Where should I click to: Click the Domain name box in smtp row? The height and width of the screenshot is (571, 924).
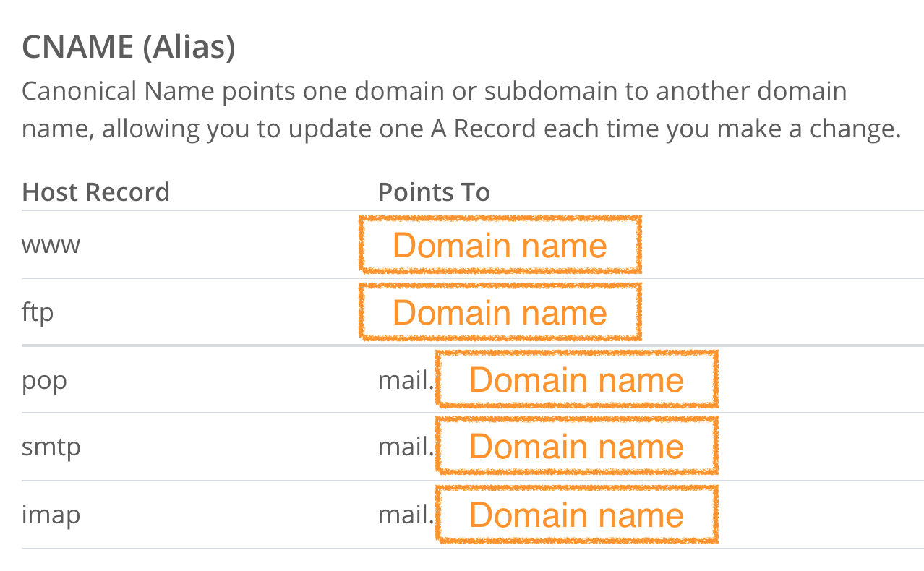[x=576, y=446]
